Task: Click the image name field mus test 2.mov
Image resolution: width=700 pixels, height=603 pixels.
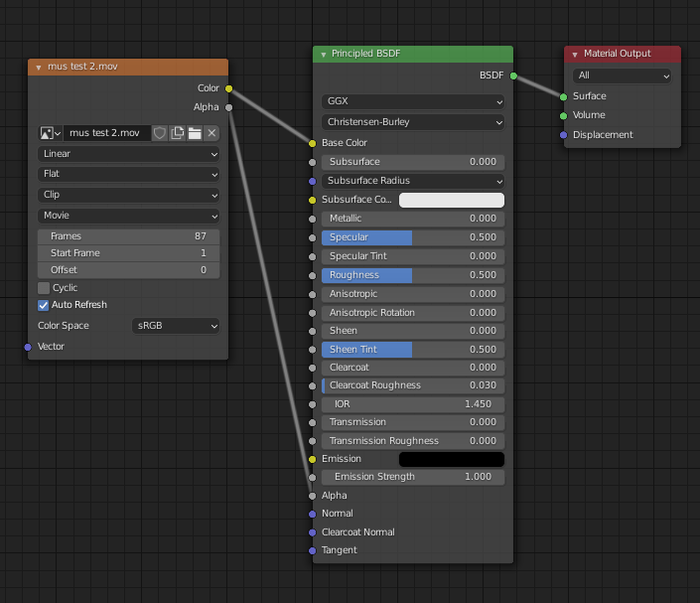Action: coord(107,133)
